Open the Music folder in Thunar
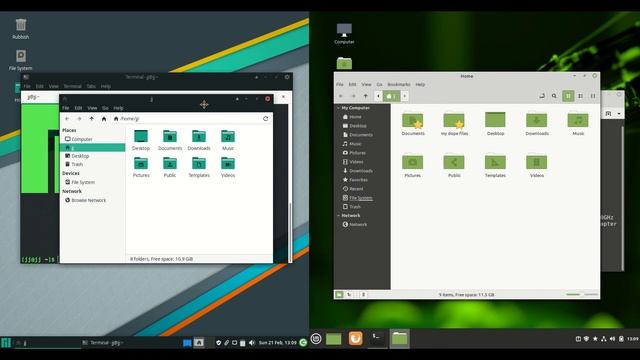This screenshot has width=640, height=360. [x=228, y=140]
